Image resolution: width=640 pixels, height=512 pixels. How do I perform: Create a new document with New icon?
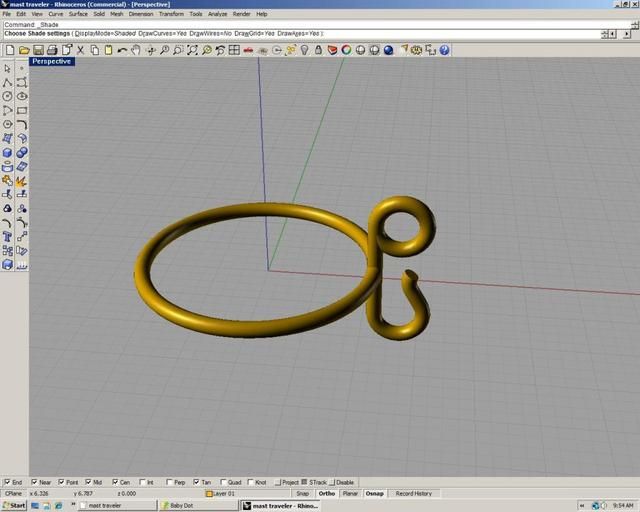(10, 50)
